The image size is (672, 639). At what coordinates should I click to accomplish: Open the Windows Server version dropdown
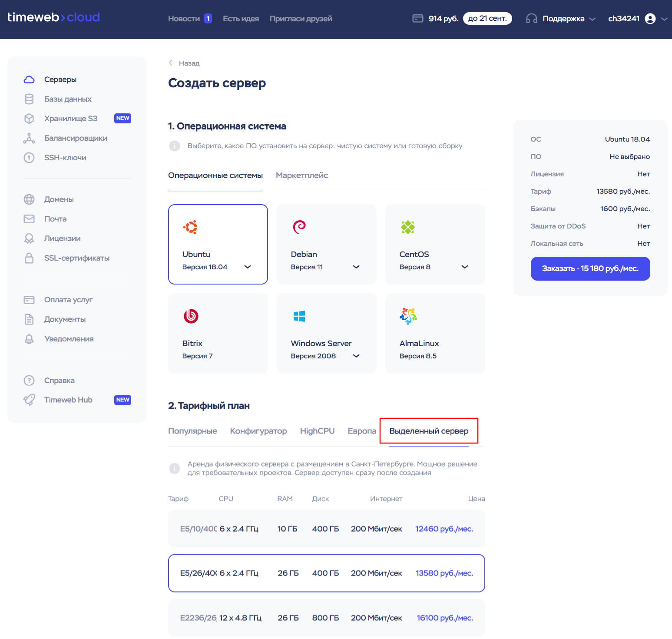coord(356,356)
